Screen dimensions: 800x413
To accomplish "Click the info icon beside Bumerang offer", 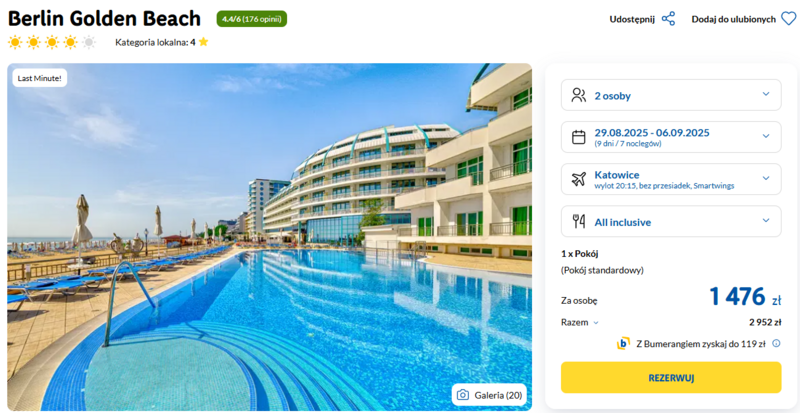I will click(x=776, y=344).
